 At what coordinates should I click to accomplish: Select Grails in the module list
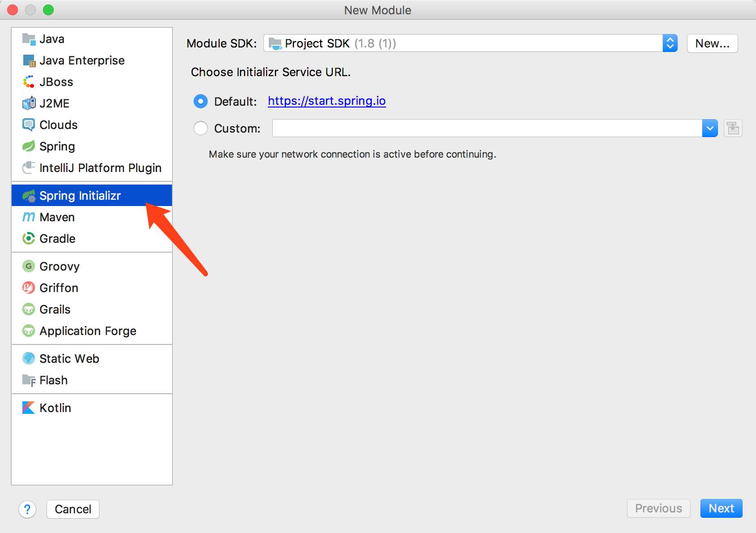(x=92, y=309)
